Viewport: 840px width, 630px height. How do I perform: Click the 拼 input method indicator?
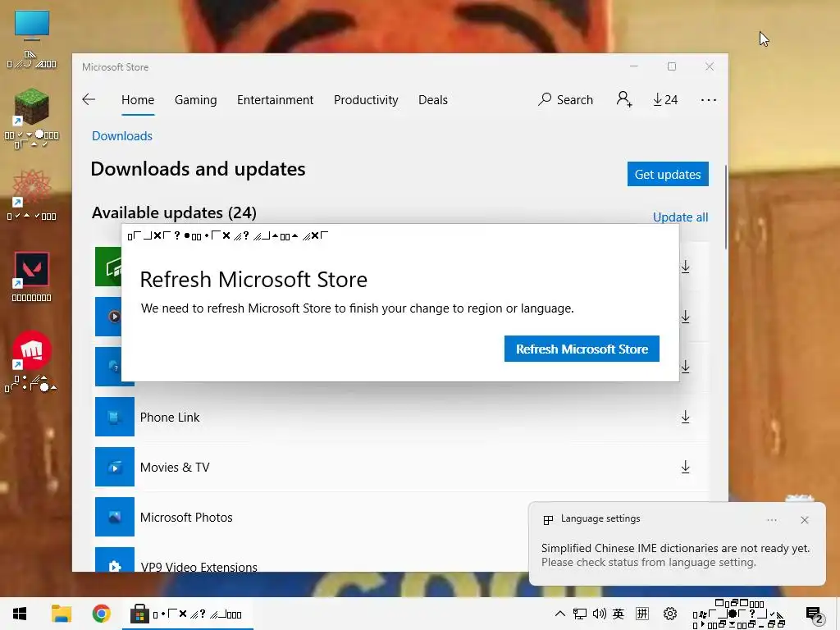[x=641, y=614]
